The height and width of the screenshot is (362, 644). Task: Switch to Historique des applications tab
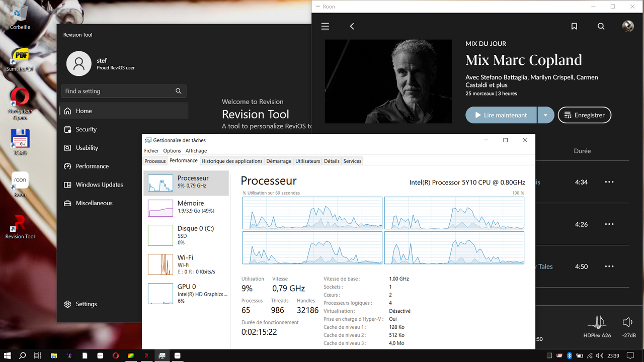[232, 161]
